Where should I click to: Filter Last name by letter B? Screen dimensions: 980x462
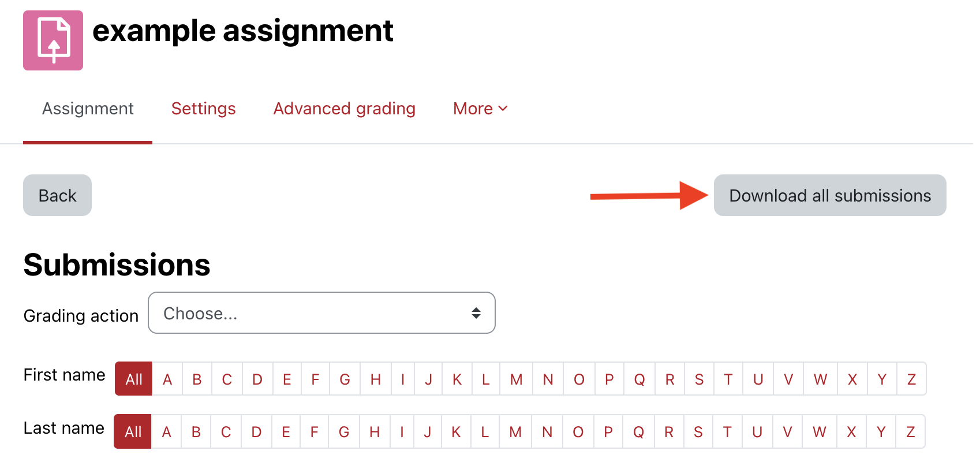pos(196,432)
